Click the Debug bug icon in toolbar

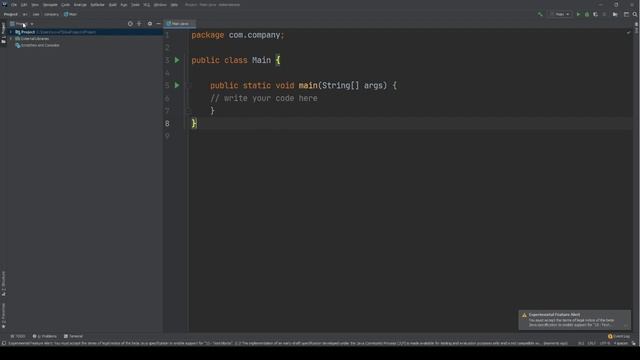(587, 14)
